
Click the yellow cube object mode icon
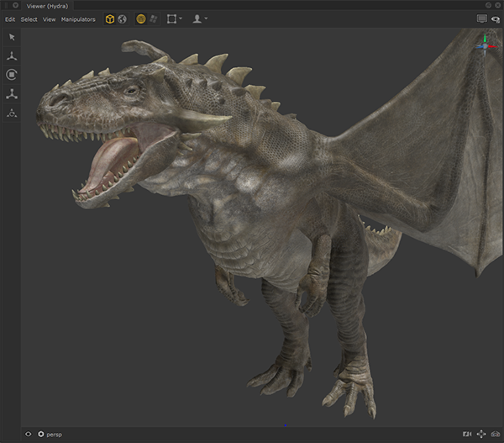click(110, 18)
